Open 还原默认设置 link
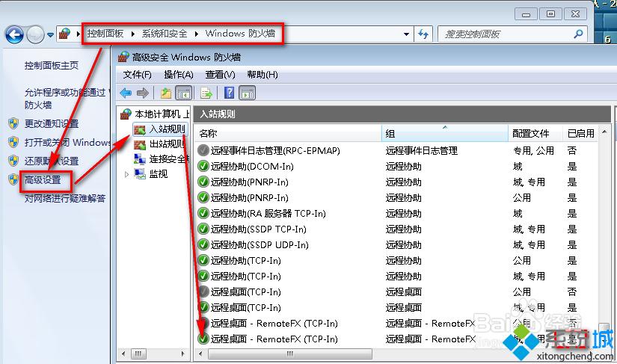617x364 pixels. (x=52, y=161)
